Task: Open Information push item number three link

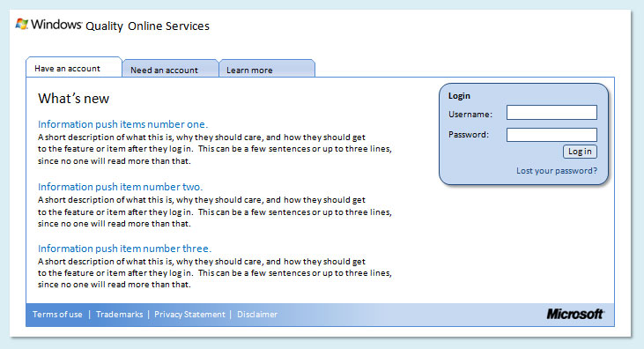Action: [x=124, y=249]
